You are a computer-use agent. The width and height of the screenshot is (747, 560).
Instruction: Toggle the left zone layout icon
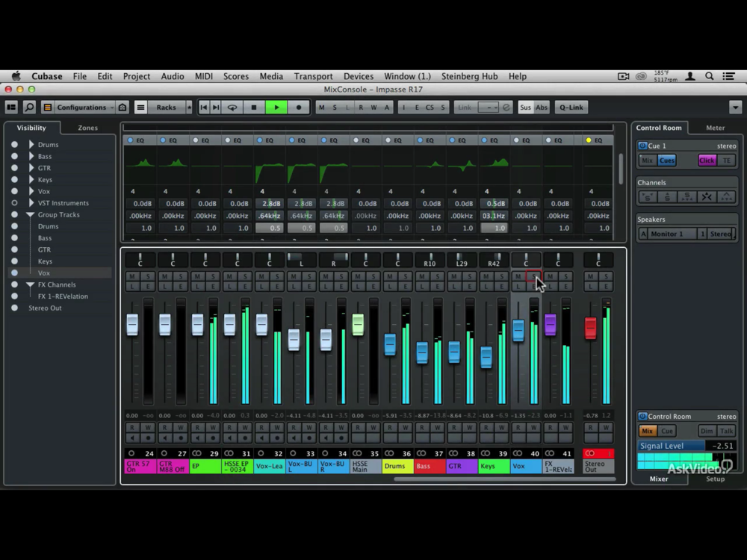(x=11, y=107)
